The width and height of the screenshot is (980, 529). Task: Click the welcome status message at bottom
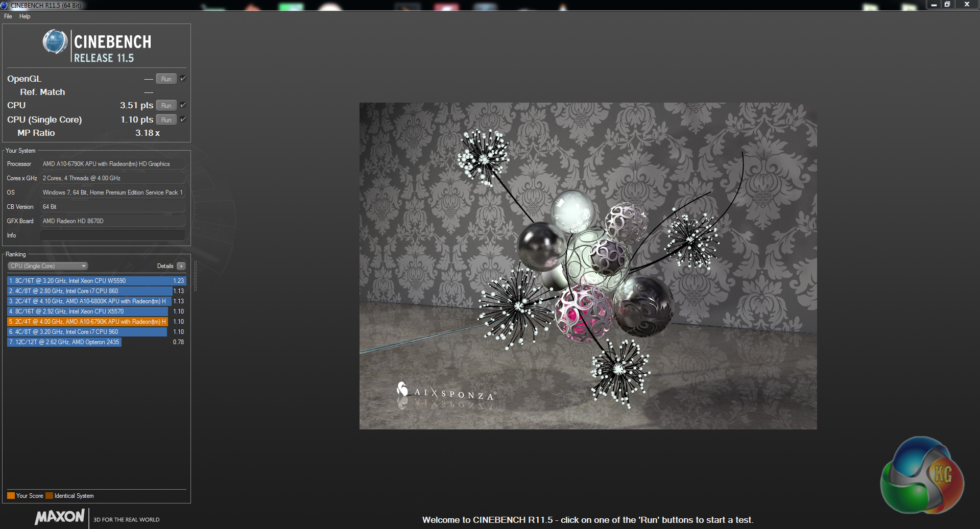point(588,520)
